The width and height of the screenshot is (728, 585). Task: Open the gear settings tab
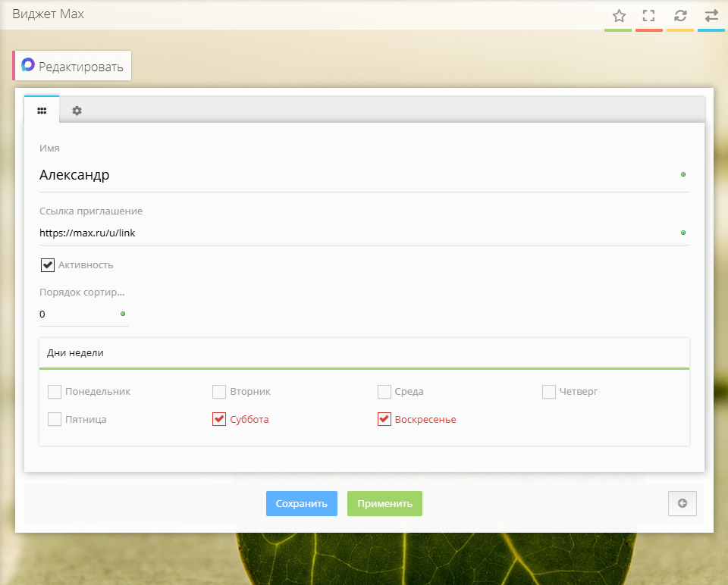[x=77, y=111]
